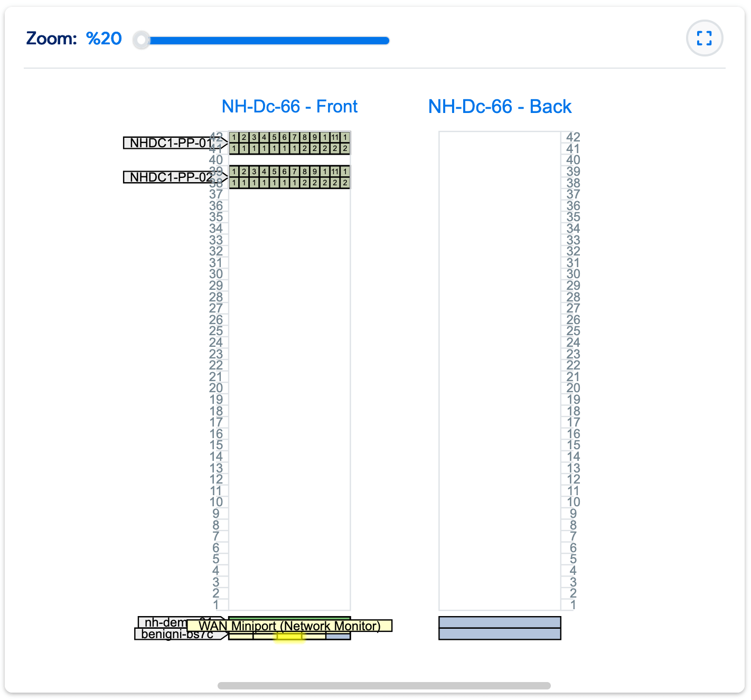
Task: Click the WAN Miniport (Network Monitor) tooltip
Action: pyautogui.click(x=289, y=626)
